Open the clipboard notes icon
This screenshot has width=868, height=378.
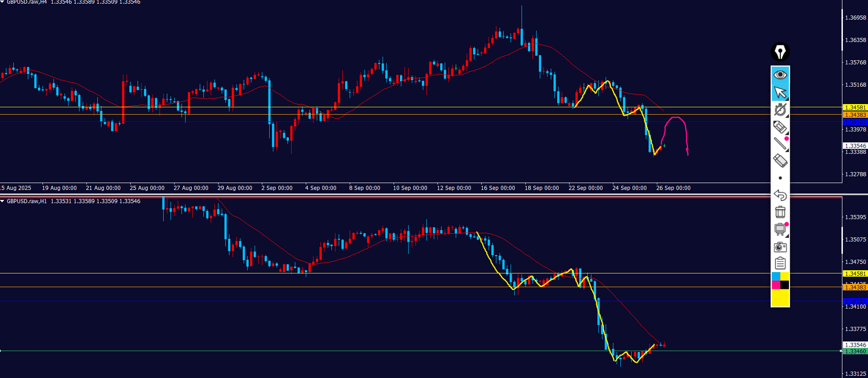[780, 263]
